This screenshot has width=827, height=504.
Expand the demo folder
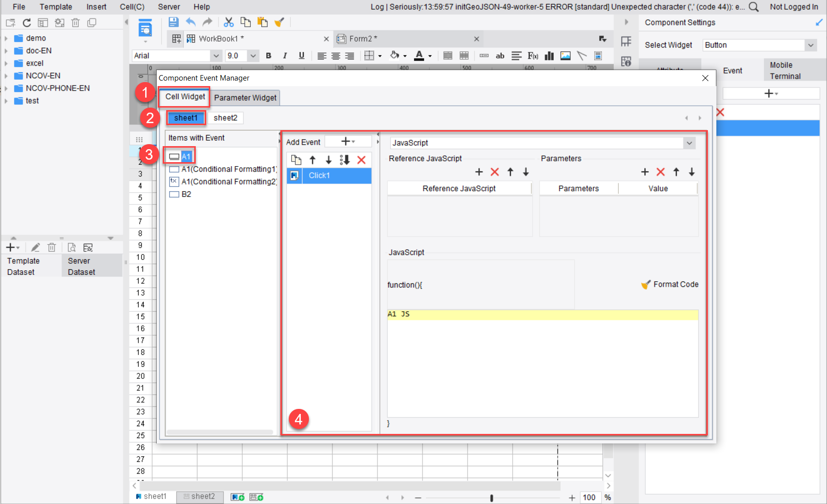pyautogui.click(x=6, y=38)
